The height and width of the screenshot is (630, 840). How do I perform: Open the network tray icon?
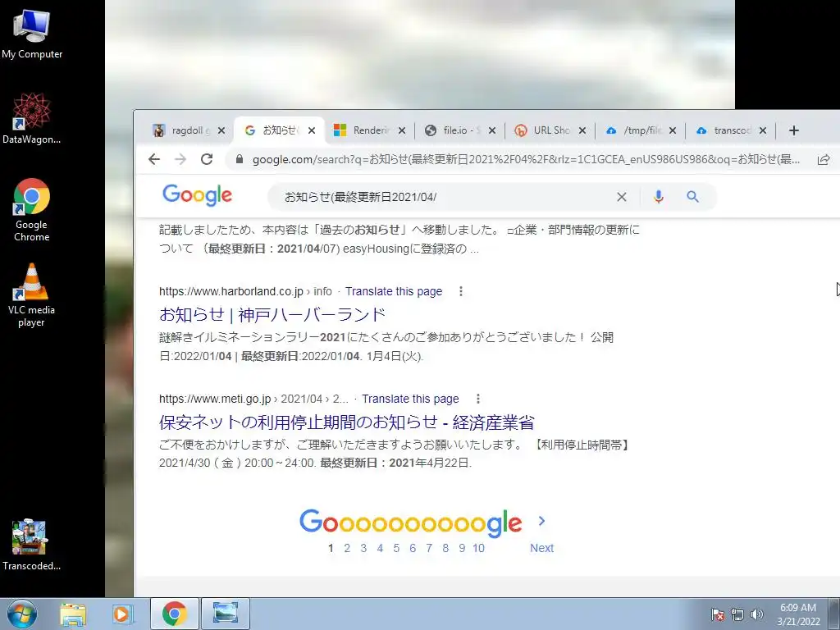(x=737, y=614)
